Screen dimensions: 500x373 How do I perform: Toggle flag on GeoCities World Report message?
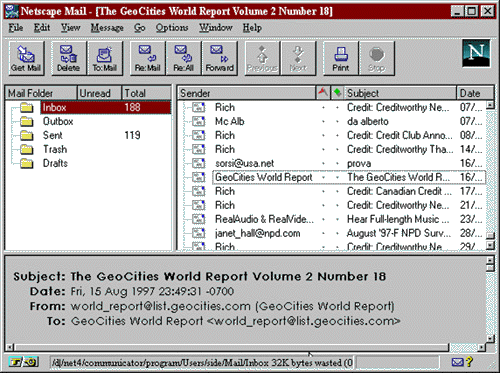(x=323, y=178)
